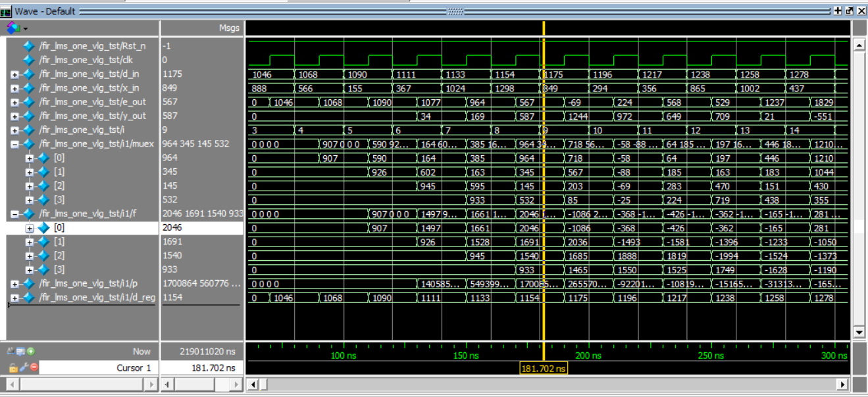The width and height of the screenshot is (868, 397).
Task: Click the yellow cursor time tag 181.702 ns
Action: pos(544,369)
